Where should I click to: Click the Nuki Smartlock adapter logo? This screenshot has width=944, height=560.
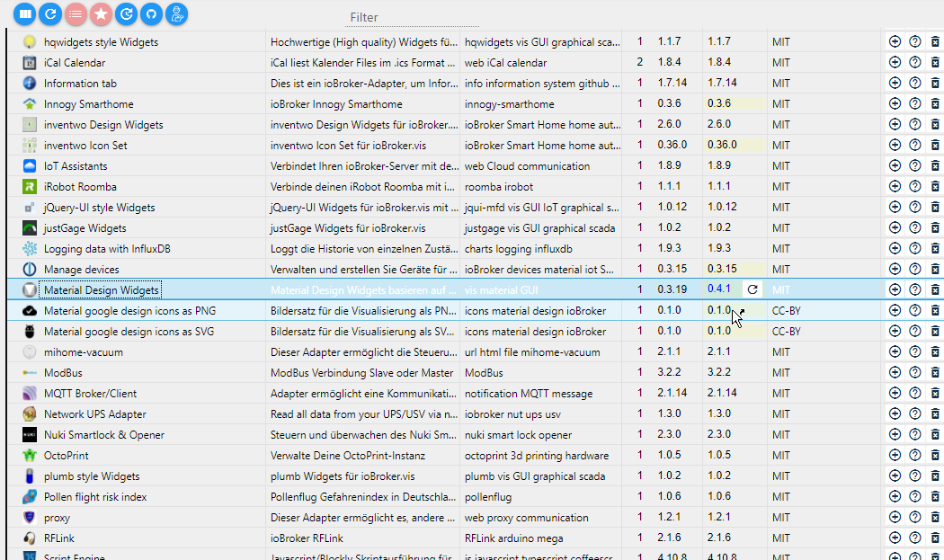pyautogui.click(x=29, y=435)
